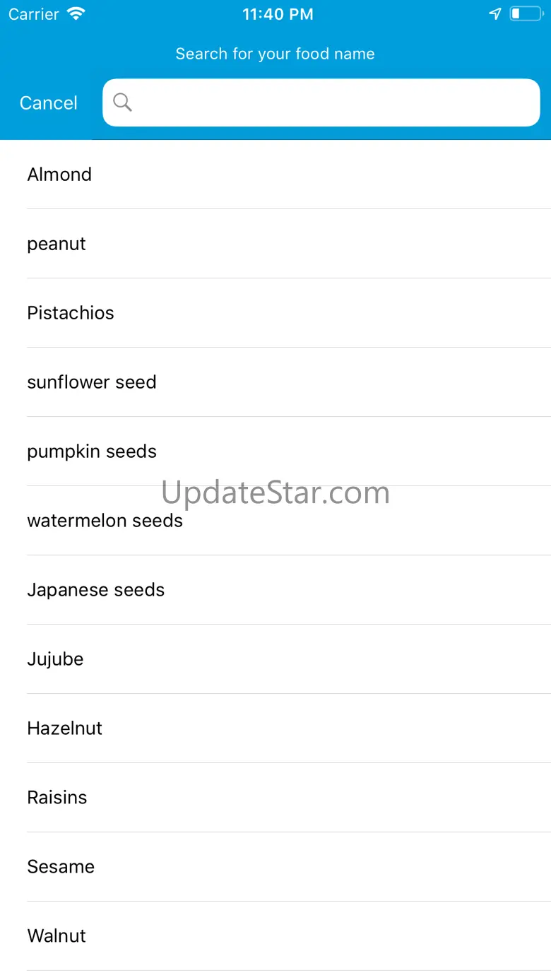Select Sesame from the list
This screenshot has height=980, width=551.
(61, 867)
